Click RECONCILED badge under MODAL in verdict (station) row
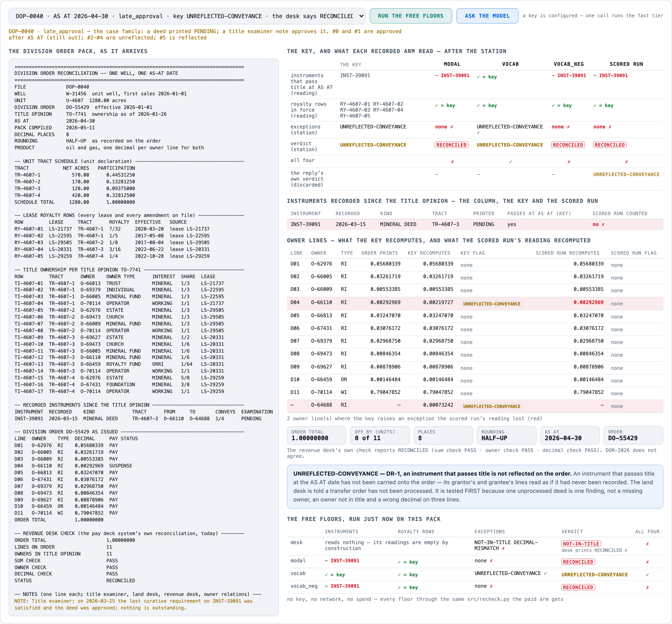Screen dimensions: 672x624 [x=451, y=145]
